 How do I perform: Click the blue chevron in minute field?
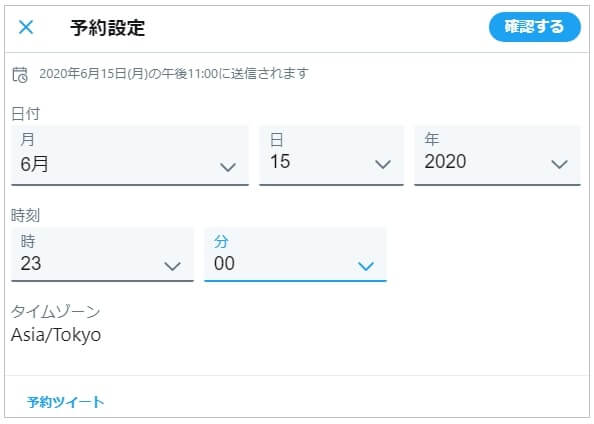coord(366,266)
